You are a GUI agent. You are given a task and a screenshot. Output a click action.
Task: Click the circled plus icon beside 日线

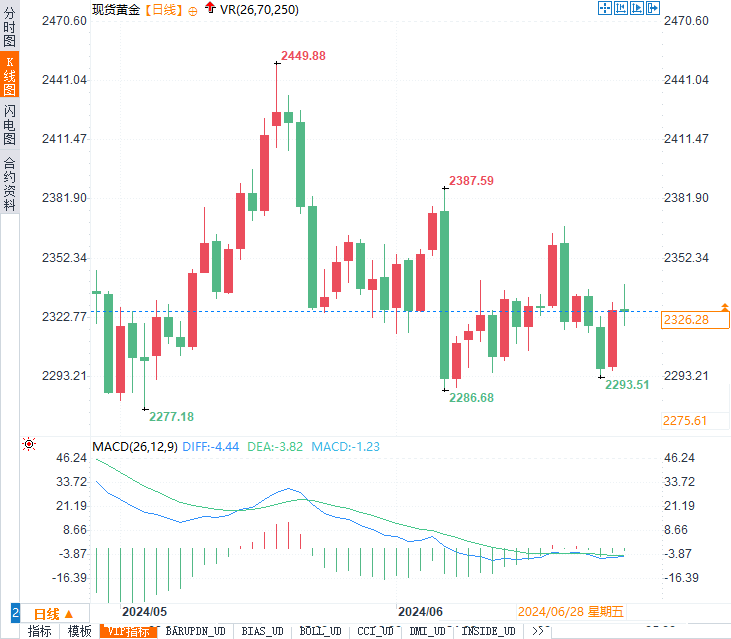click(192, 9)
